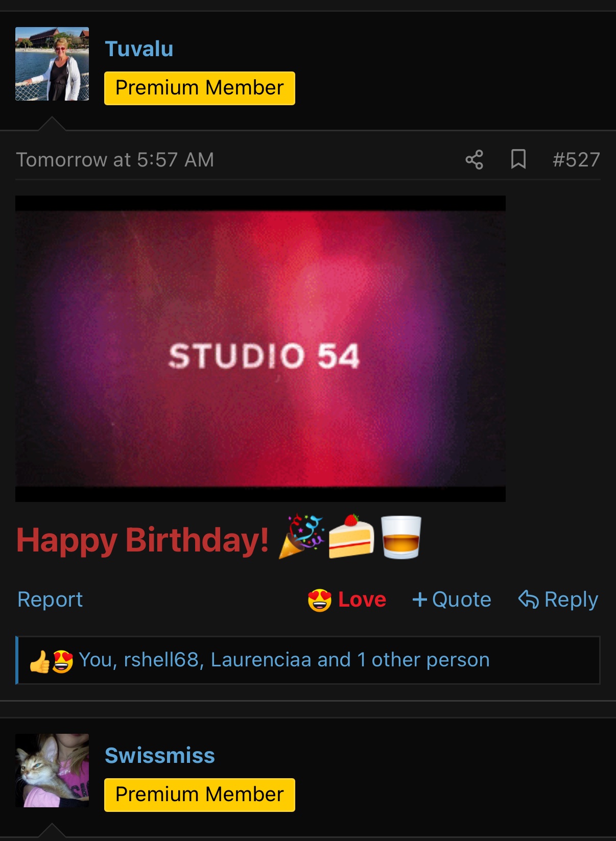Toggle the Love reaction on the post
The image size is (616, 841).
click(347, 599)
